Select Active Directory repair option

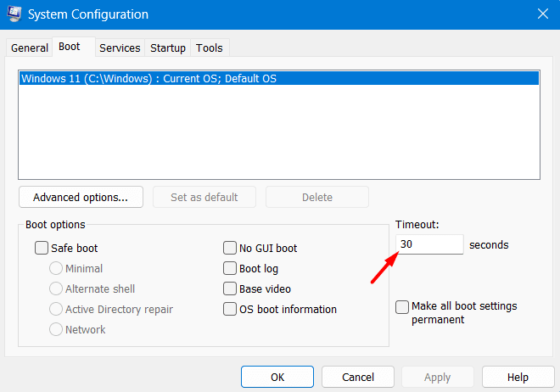(56, 309)
